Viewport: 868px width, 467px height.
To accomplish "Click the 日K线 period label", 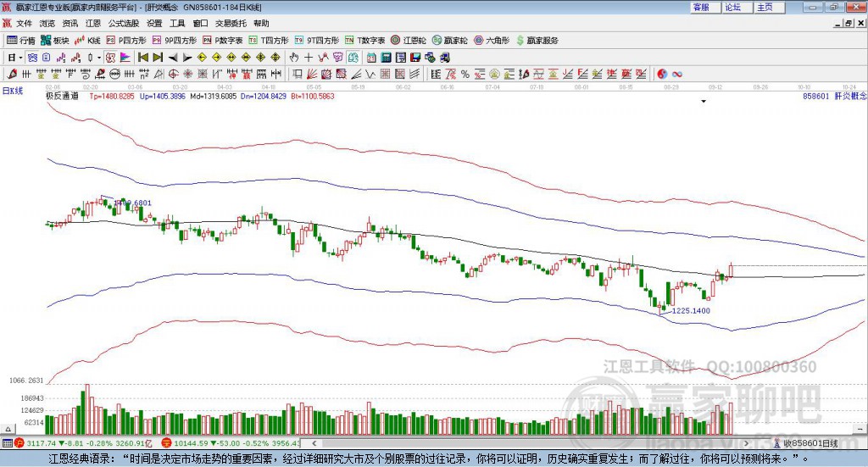I will 13,91.
